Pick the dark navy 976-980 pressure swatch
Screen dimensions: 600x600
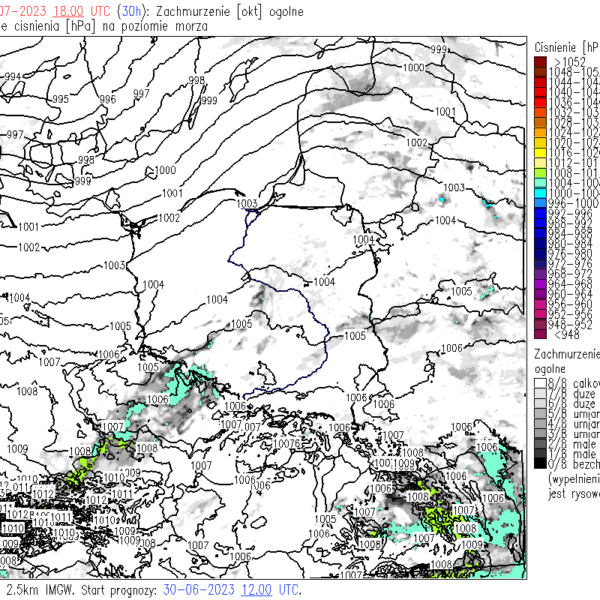[540, 254]
